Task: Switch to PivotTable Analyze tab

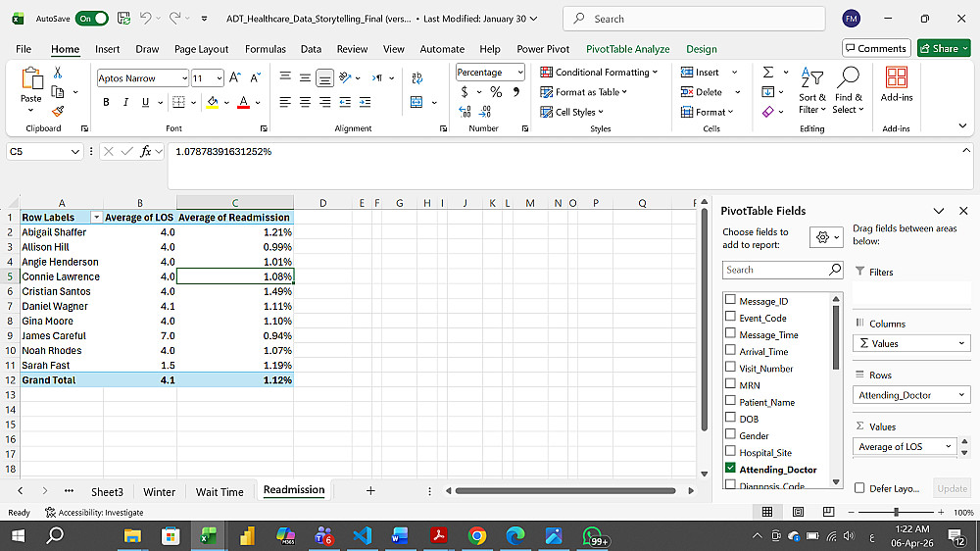Action: [x=627, y=49]
